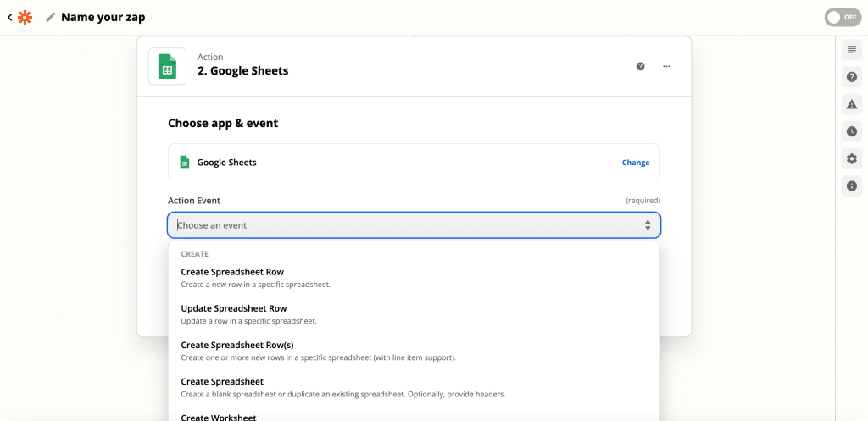
Task: Open the Zapier logo home icon
Action: click(x=25, y=18)
